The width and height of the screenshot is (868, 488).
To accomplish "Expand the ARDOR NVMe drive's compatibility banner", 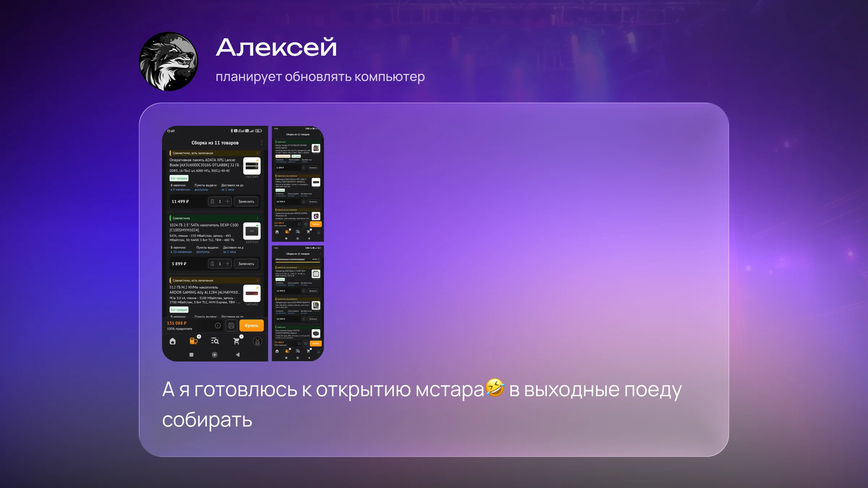I will [257, 281].
